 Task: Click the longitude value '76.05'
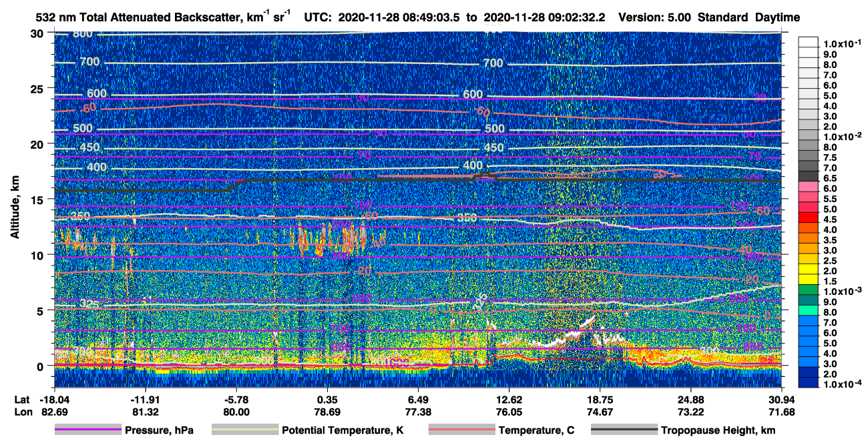pos(509,412)
